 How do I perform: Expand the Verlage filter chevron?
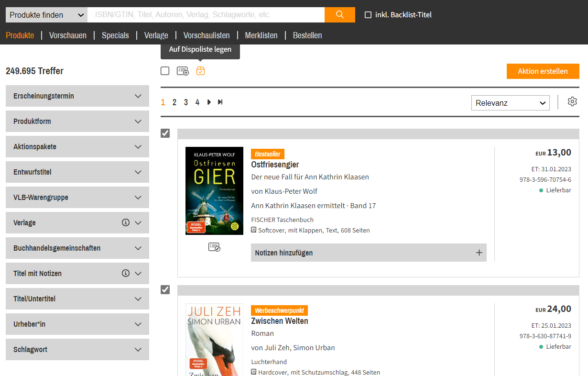tap(138, 223)
